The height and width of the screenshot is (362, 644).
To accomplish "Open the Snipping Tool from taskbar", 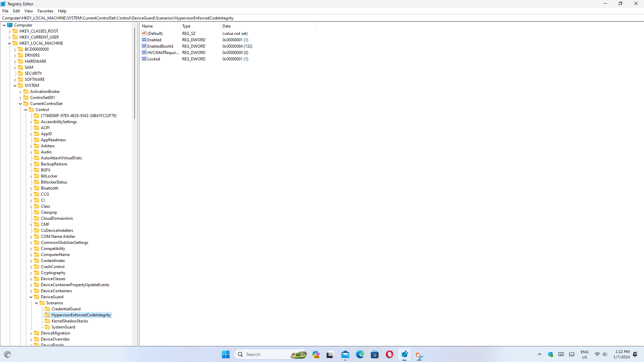I will pos(419,355).
